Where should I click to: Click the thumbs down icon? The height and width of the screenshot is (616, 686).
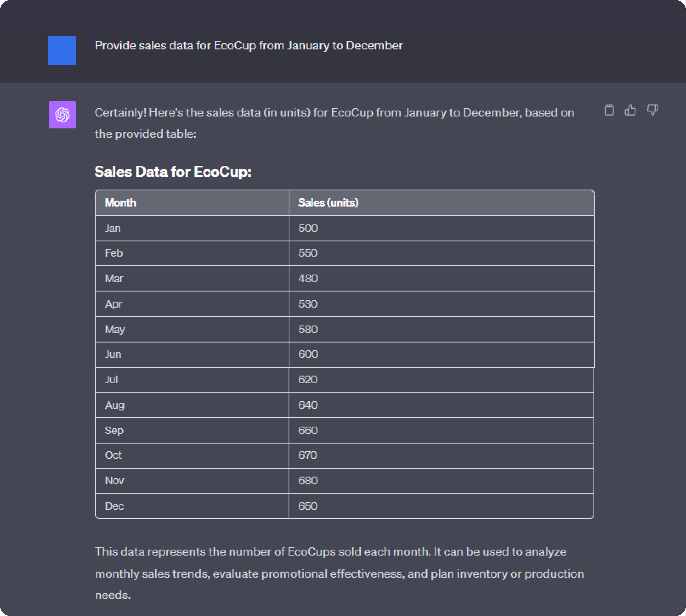tap(653, 110)
